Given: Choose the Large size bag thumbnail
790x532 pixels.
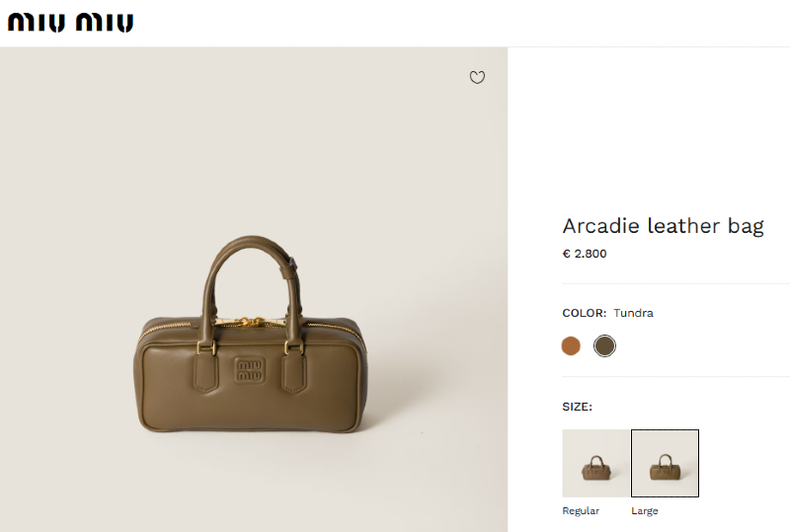Looking at the screenshot, I should (x=665, y=463).
